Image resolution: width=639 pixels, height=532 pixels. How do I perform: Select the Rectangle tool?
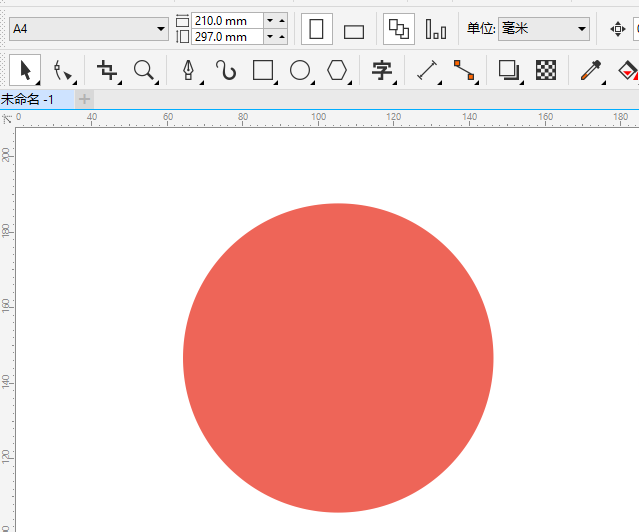(x=263, y=70)
